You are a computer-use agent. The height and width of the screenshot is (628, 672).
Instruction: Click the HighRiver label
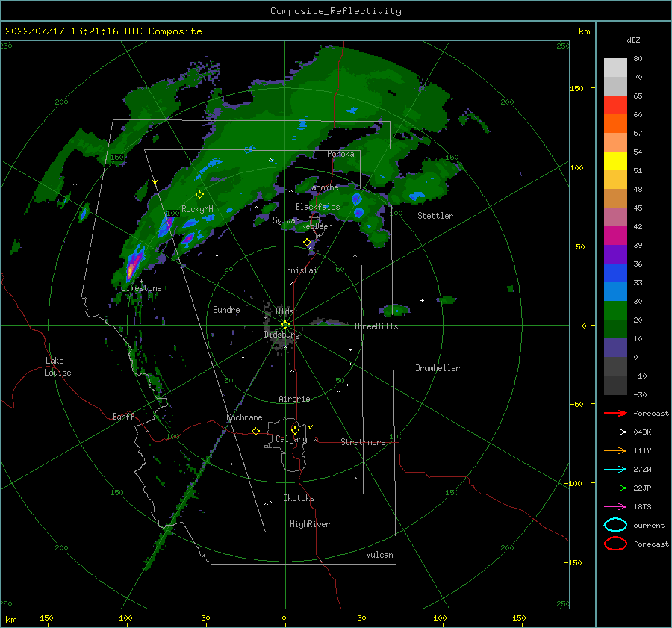tap(310, 524)
